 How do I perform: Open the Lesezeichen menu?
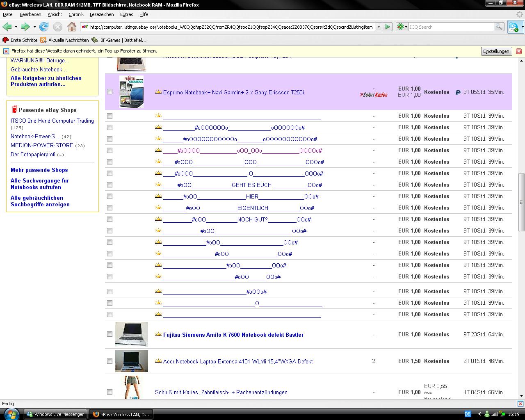(x=102, y=14)
